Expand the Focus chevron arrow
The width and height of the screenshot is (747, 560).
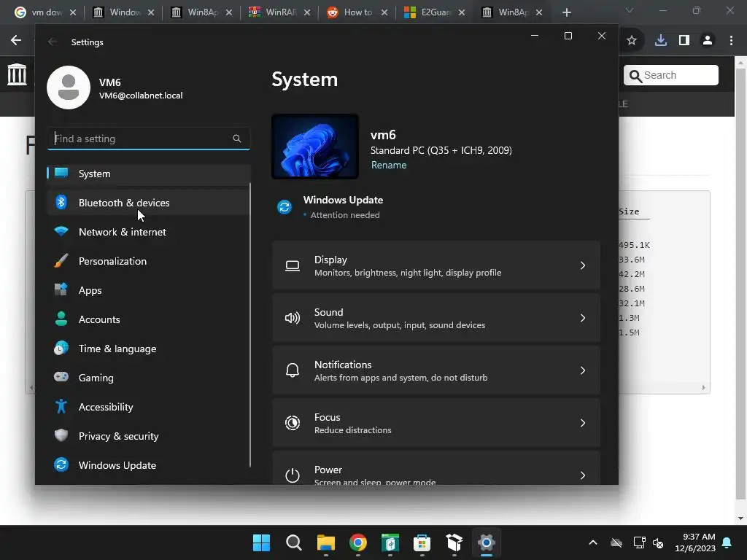(x=583, y=423)
